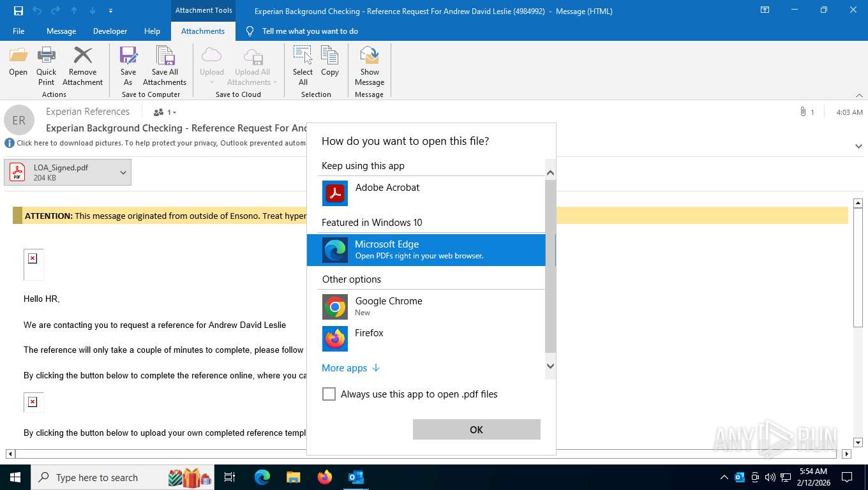Open the Help tab
This screenshot has width=868, height=490.
point(152,31)
